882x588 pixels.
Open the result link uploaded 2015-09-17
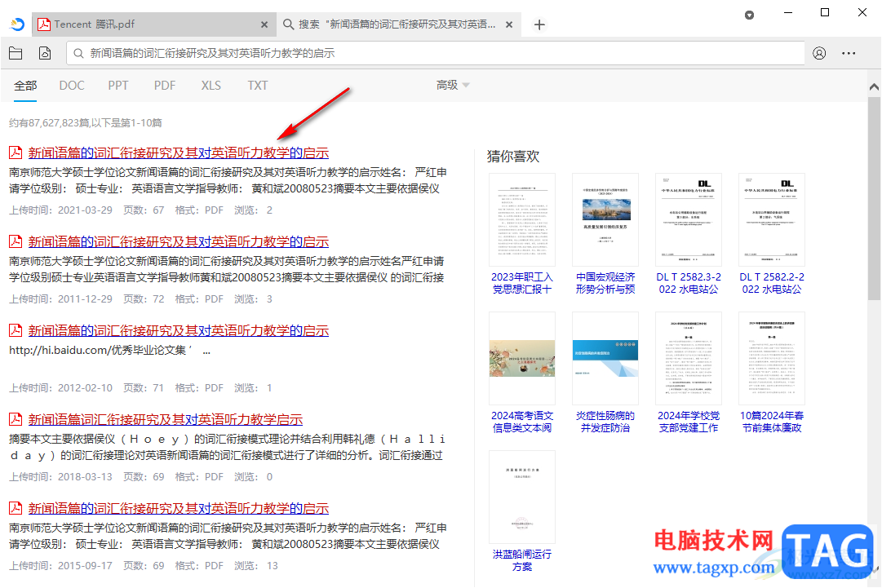click(x=179, y=508)
